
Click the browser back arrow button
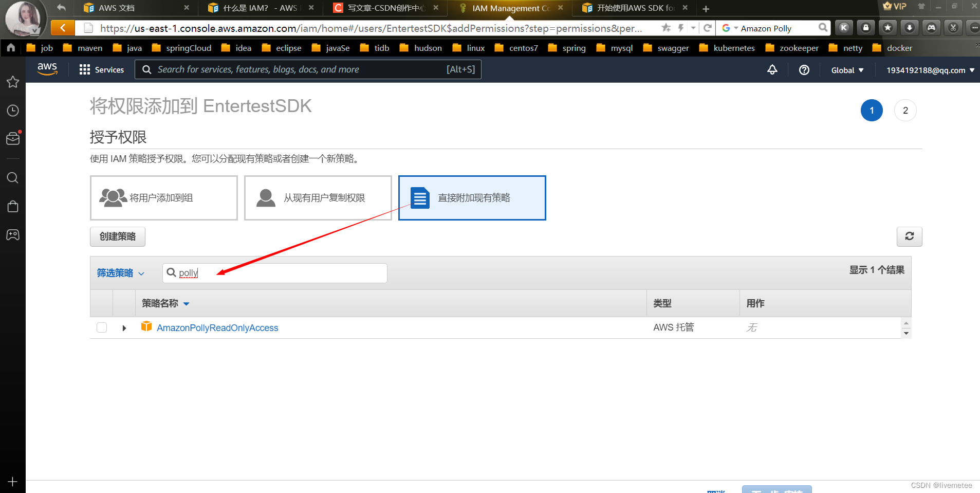pos(63,28)
